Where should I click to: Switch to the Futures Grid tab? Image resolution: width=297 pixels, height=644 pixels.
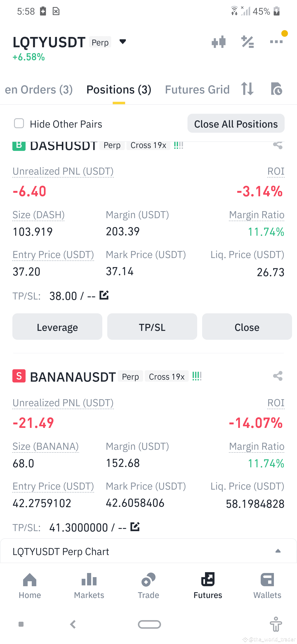(197, 90)
